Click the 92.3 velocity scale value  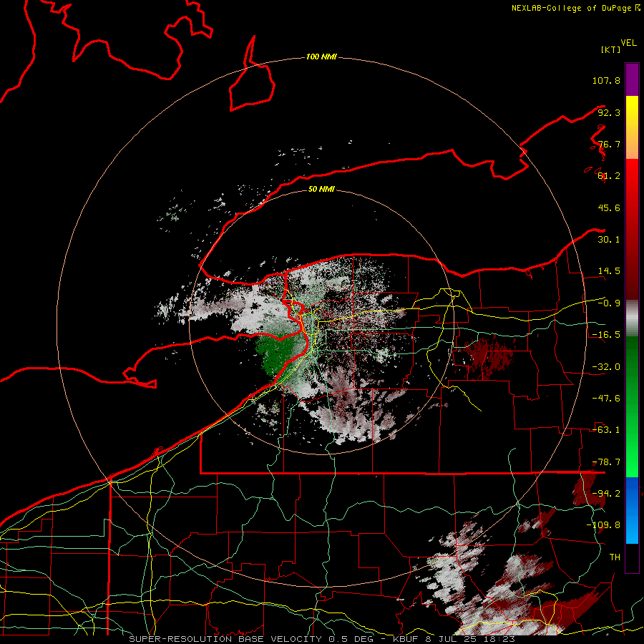click(x=609, y=112)
